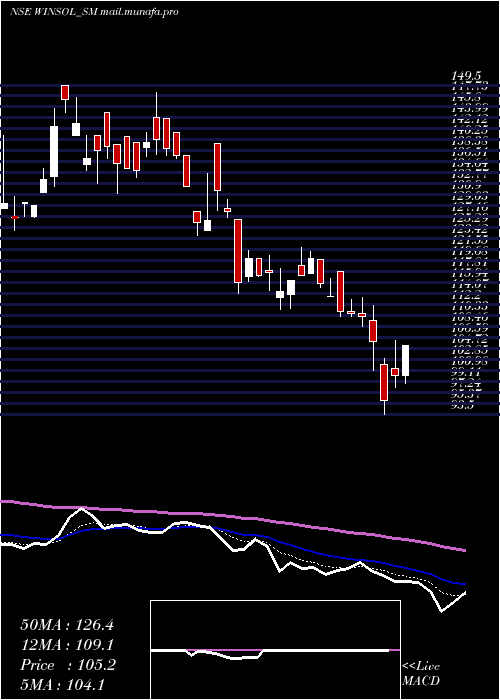Viewport: 500px width, 700px height.
Task: Click the Price : 105.2 value
Action: click(x=68, y=665)
